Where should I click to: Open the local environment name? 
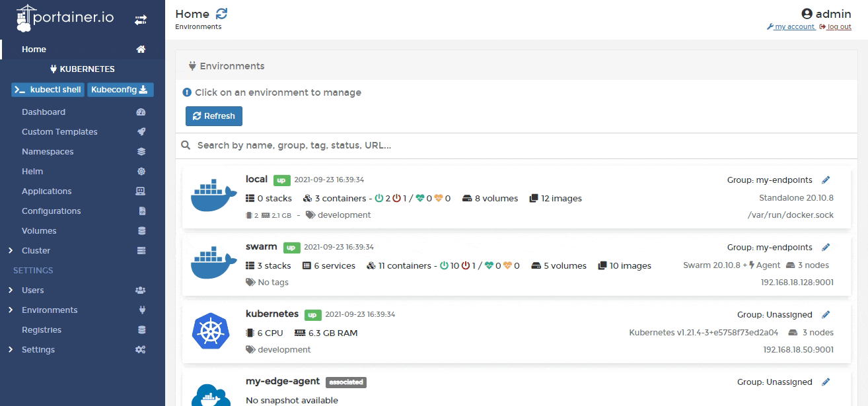[x=256, y=180]
